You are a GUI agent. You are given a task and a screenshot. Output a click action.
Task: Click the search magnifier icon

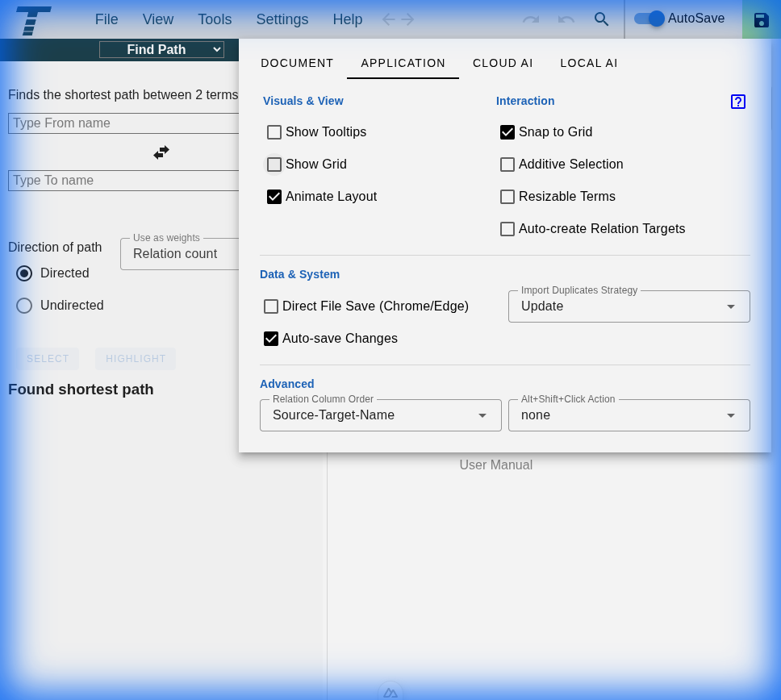602,19
